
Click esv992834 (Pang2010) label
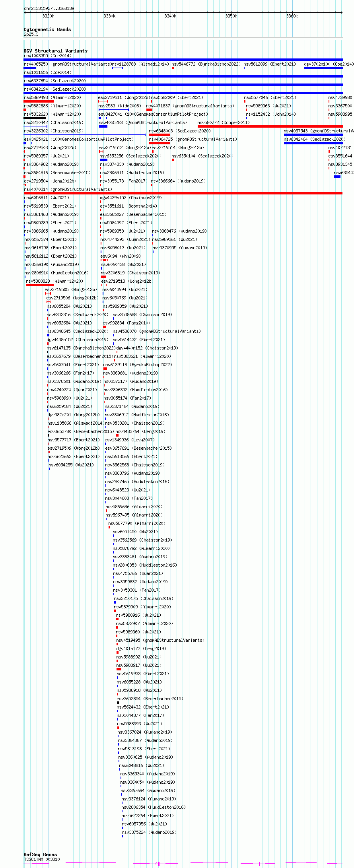click(126, 323)
